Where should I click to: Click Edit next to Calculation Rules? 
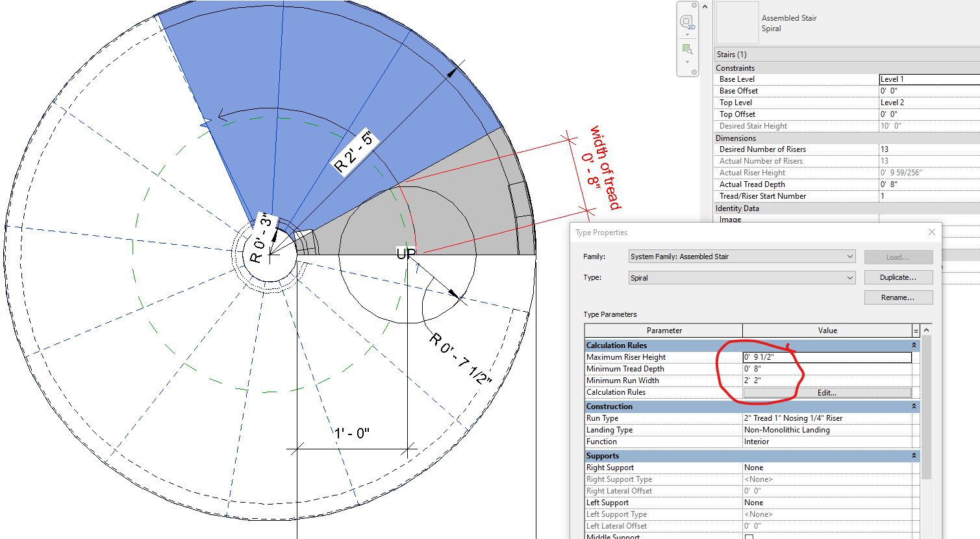[x=827, y=392]
